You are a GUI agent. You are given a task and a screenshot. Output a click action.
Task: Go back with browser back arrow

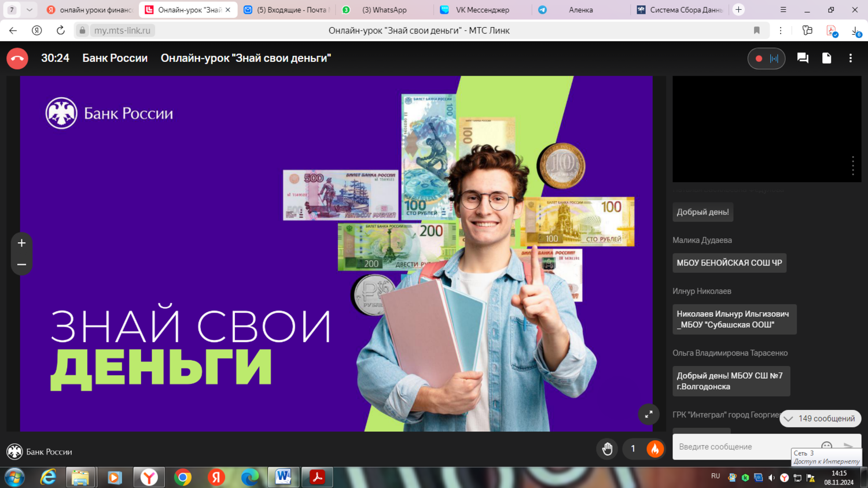click(13, 31)
